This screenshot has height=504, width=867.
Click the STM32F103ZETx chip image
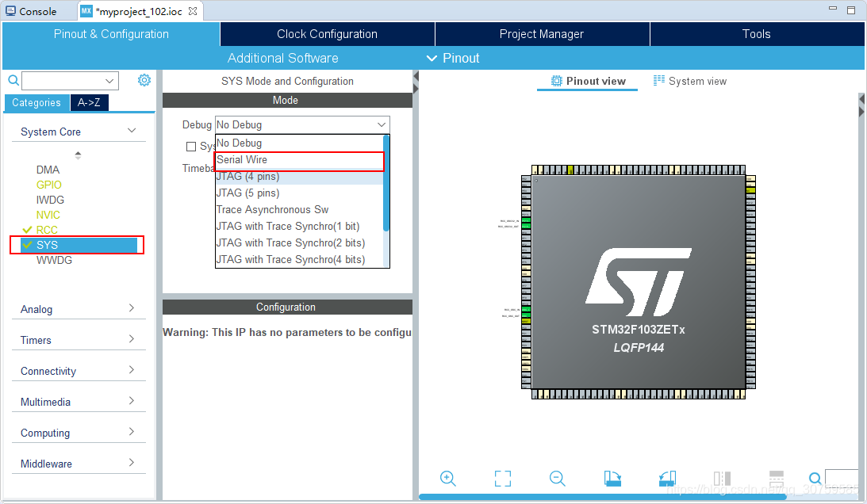point(639,282)
